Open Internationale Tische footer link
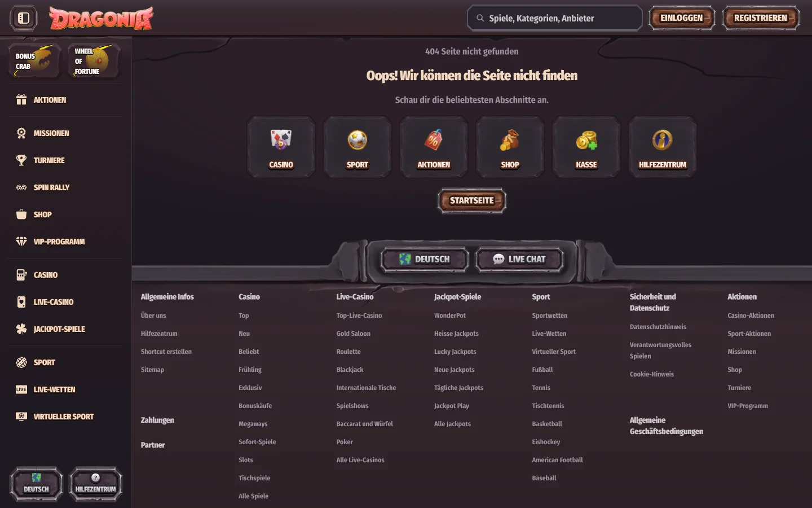 367,388
